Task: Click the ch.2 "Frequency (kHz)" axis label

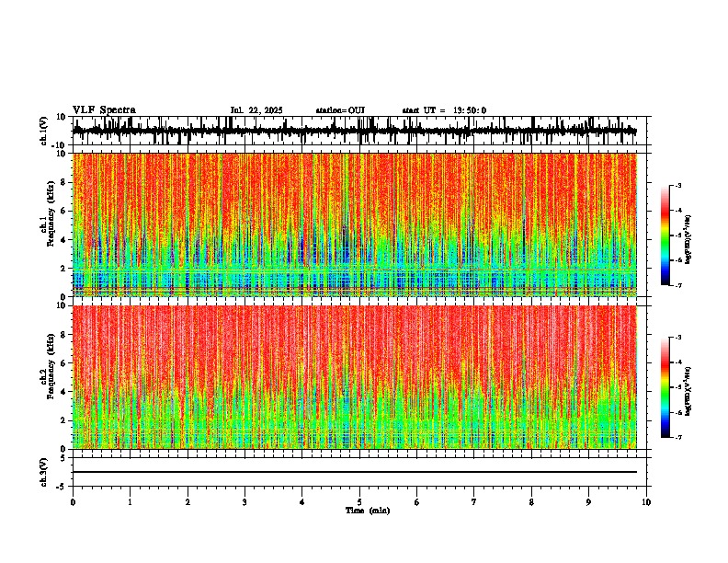Action: (x=51, y=366)
